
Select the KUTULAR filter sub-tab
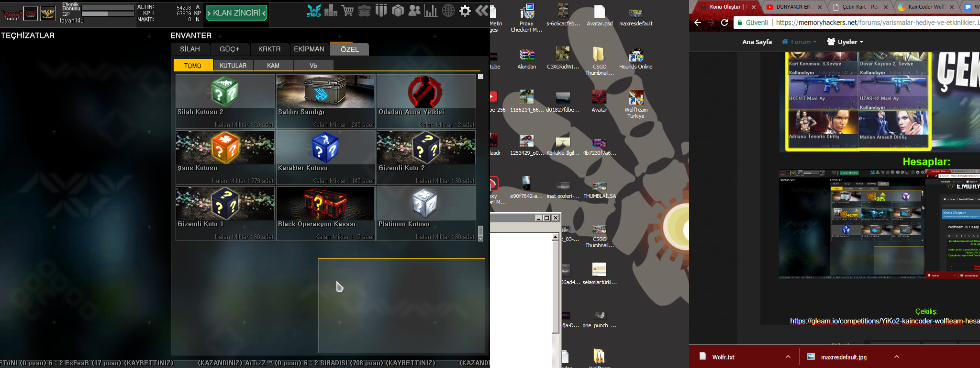pos(233,65)
